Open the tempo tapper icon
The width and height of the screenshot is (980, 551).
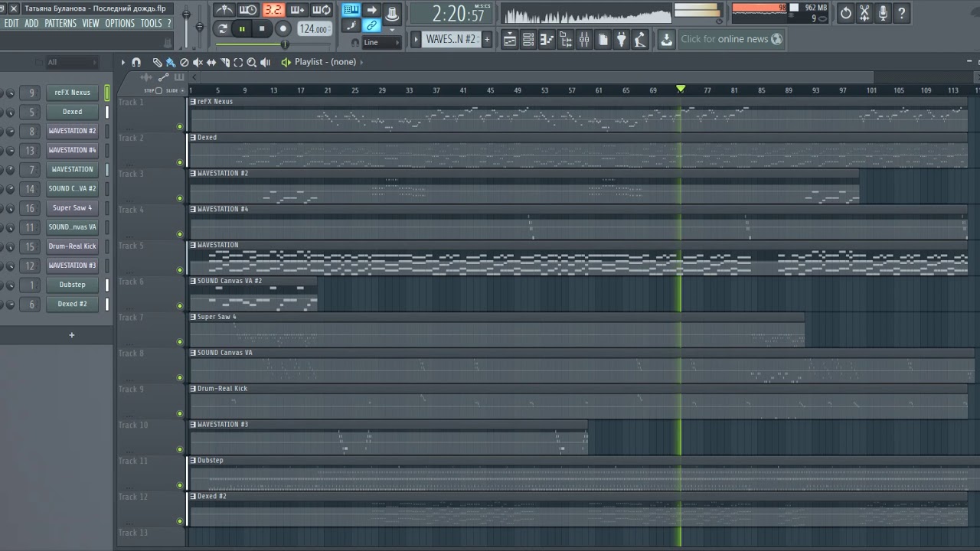coord(640,40)
